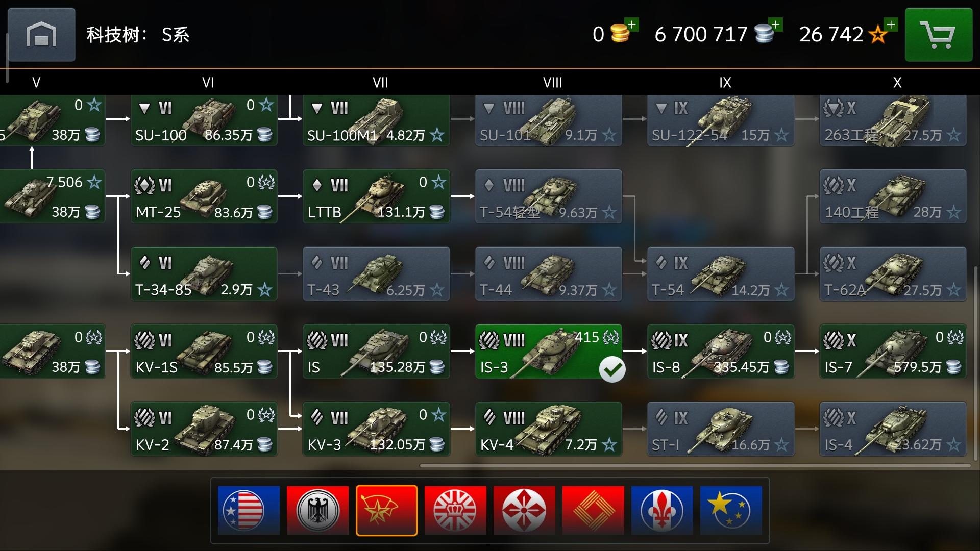Open the T-34-85 medium tank node
980x551 pixels.
pyautogui.click(x=204, y=274)
